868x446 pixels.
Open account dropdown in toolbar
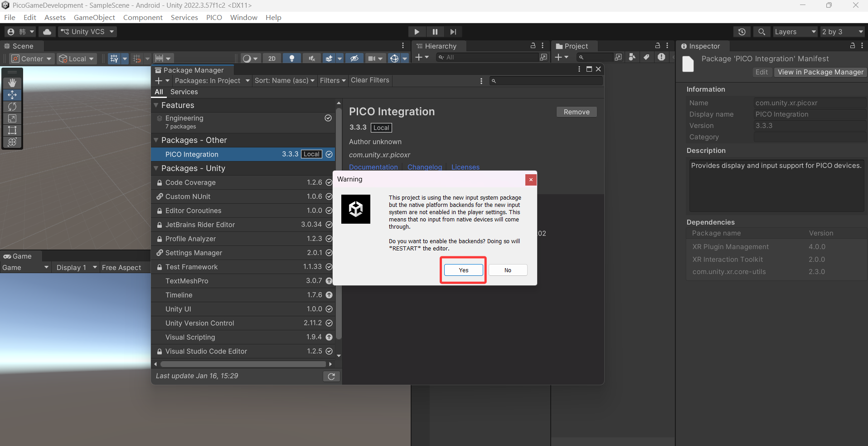coord(20,32)
